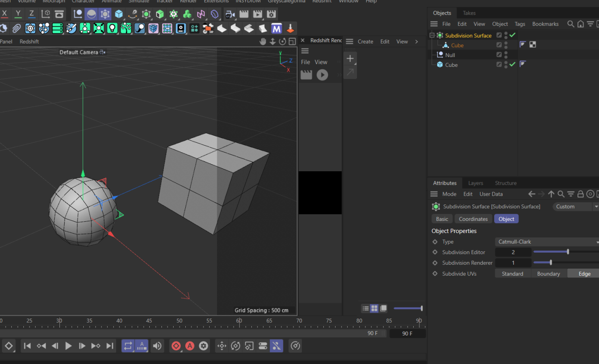The width and height of the screenshot is (599, 364).
Task: Open Edit Render Settings clapperboard gear
Action: pyautogui.click(x=271, y=14)
